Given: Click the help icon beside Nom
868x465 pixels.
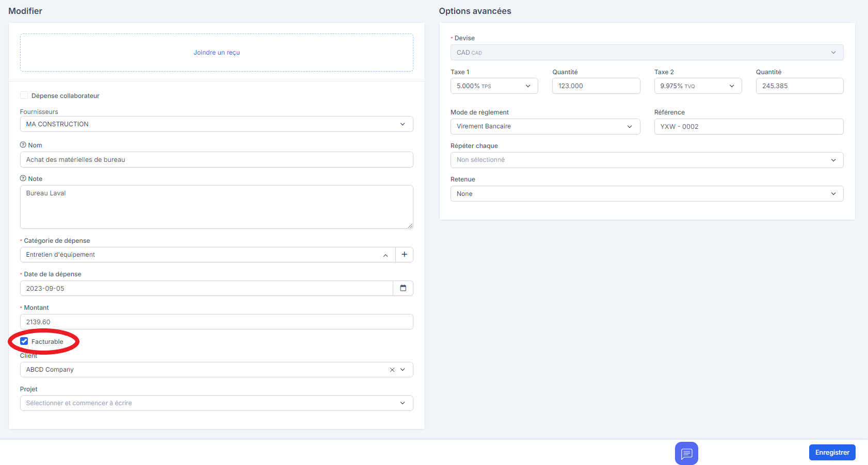Looking at the screenshot, I should pos(23,145).
